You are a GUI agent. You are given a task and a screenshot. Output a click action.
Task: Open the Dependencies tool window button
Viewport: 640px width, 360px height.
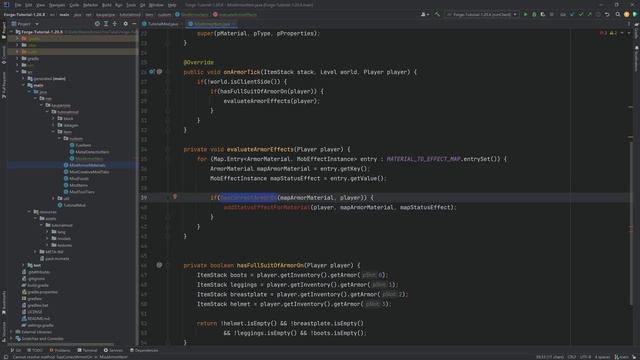144,350
